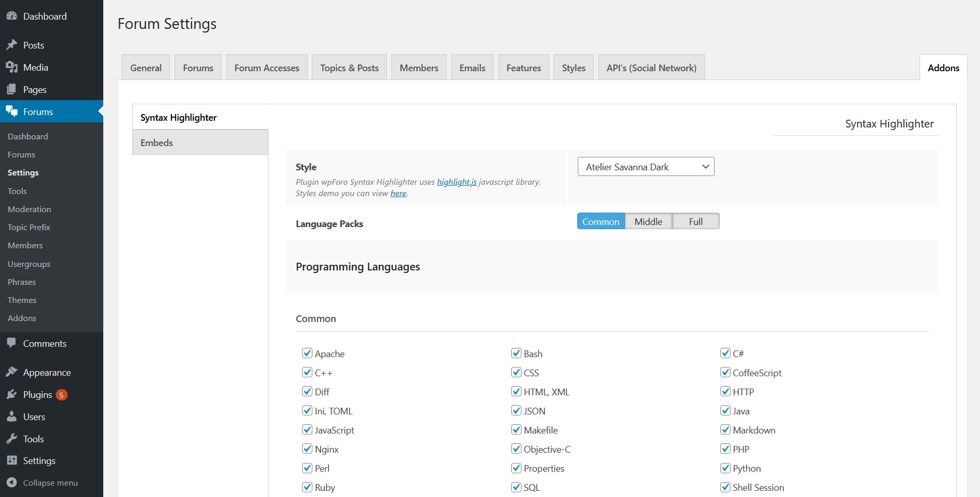Viewport: 980px width, 497px height.
Task: Click the Appearance paintbrush icon
Action: [x=11, y=372]
